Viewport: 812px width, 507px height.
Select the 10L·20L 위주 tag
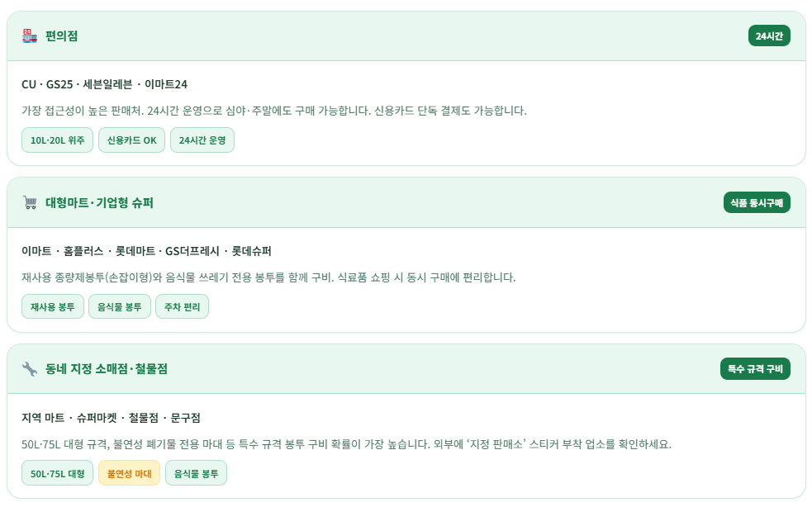(x=57, y=140)
